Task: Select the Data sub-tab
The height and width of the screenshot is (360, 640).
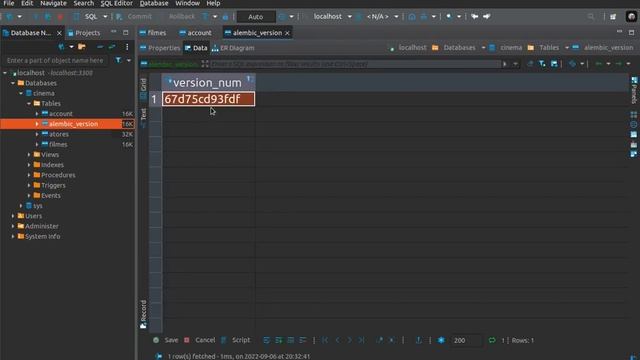Action: 196,48
